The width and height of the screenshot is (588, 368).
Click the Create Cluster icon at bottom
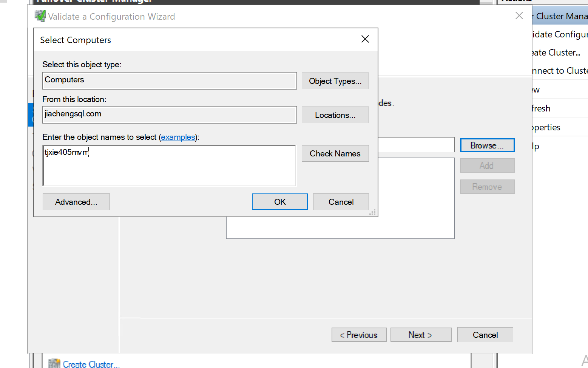tap(54, 363)
